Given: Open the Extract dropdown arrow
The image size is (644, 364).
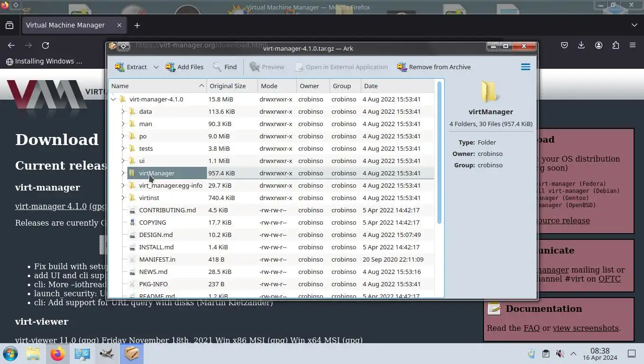Looking at the screenshot, I should (156, 67).
